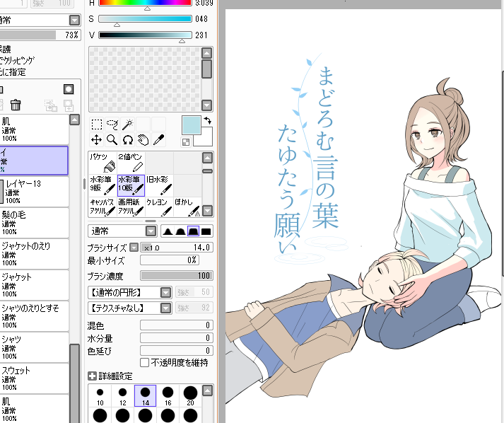Viewport: 504px width, 423px height.
Task: Set the 混色 slider value
Action: (177, 325)
